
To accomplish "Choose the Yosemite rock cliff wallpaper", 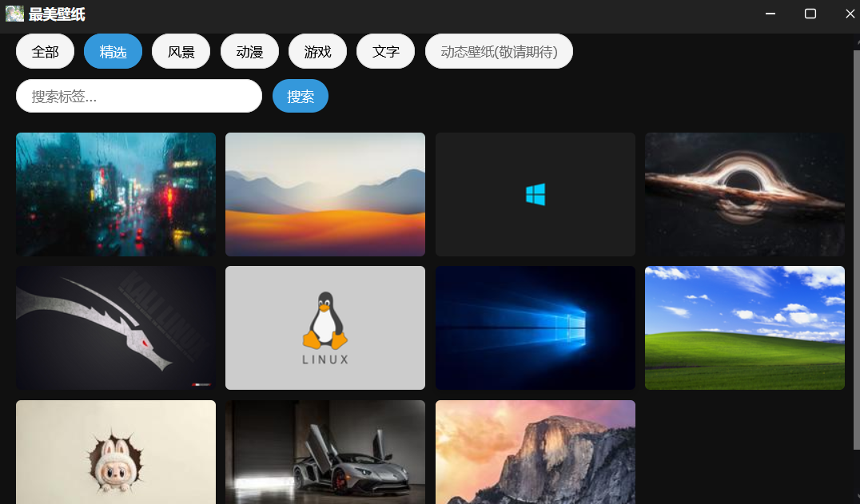I will pyautogui.click(x=536, y=452).
